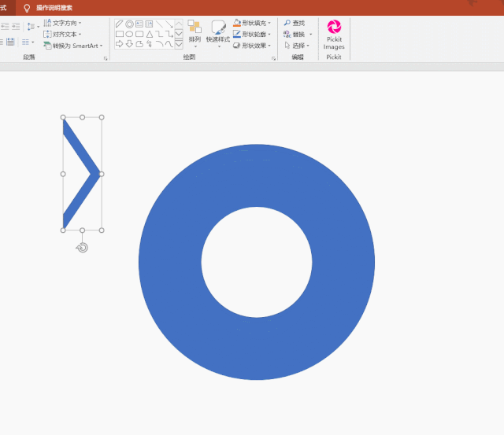The image size is (504, 435).
Task: Click the rotate handle below the chevron
Action: click(83, 248)
